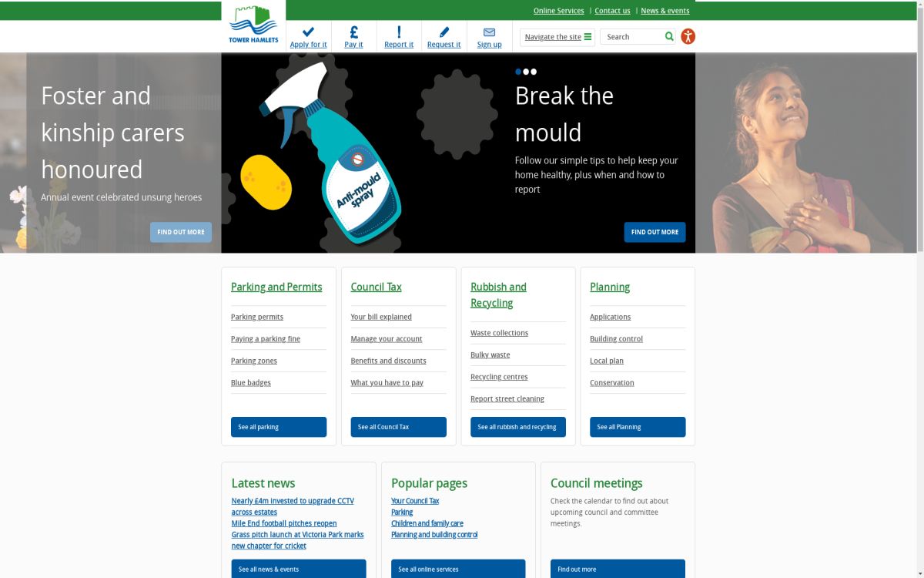Open Online Services in the top bar
Screen dimensions: 924x578
coord(558,11)
